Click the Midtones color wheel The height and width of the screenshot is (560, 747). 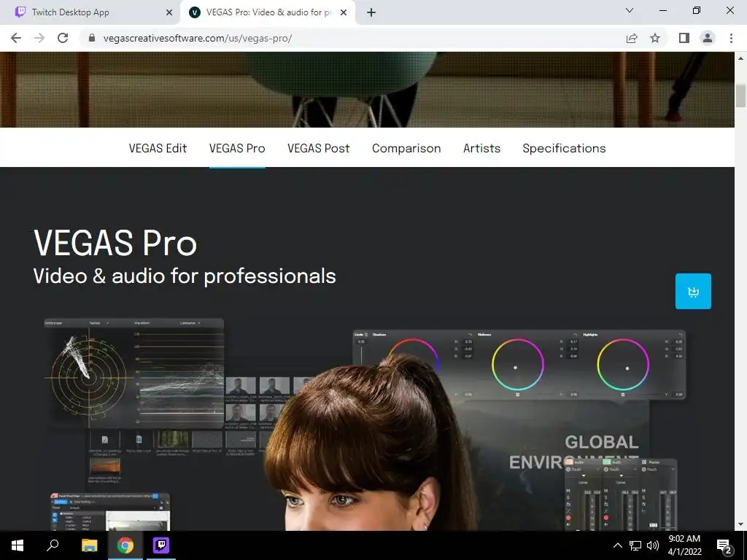pyautogui.click(x=517, y=365)
